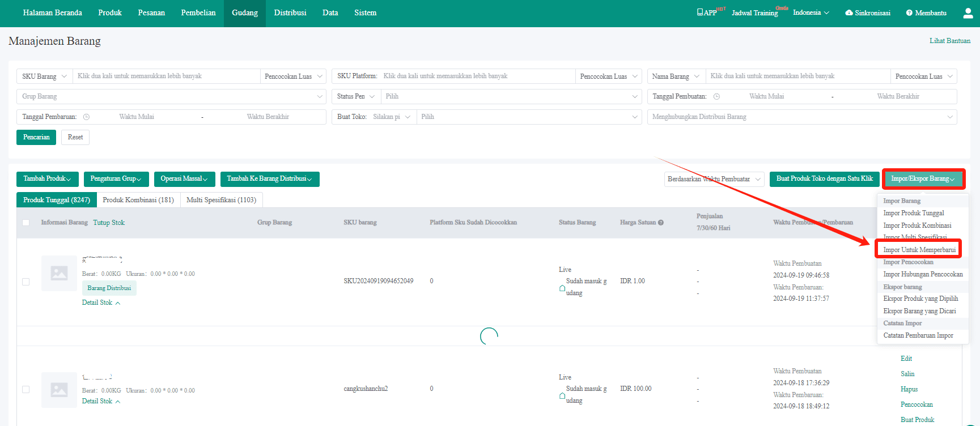Click the Harga Satuan info icon
This screenshot has height=426, width=980.
tap(661, 223)
